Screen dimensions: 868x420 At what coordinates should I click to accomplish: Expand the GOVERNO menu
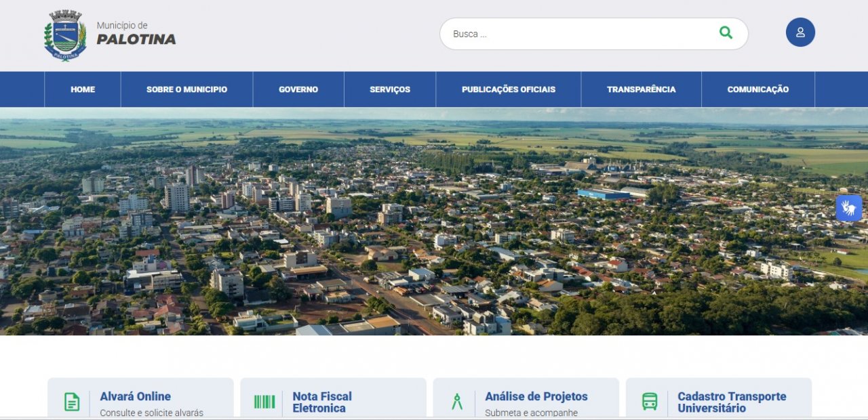(x=298, y=89)
